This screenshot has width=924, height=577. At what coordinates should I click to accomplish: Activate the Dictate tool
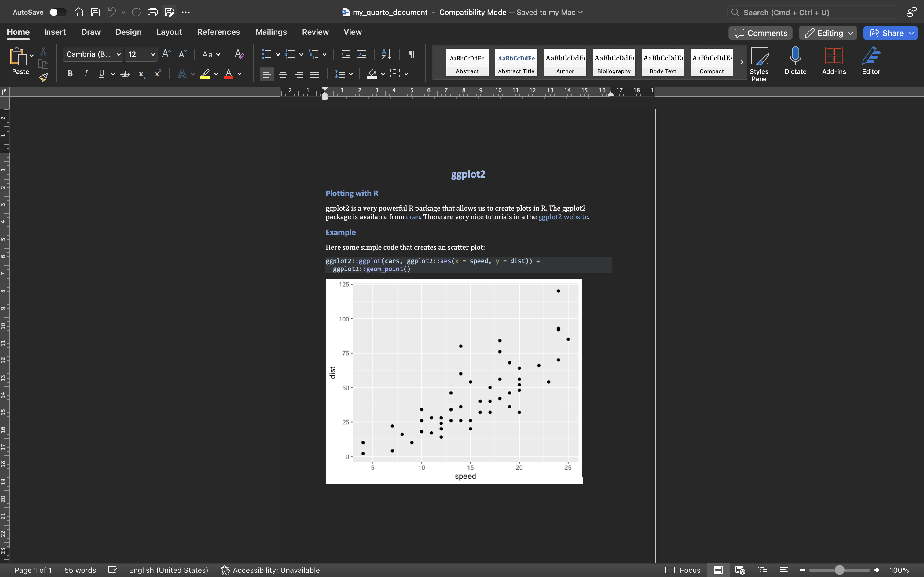(795, 61)
